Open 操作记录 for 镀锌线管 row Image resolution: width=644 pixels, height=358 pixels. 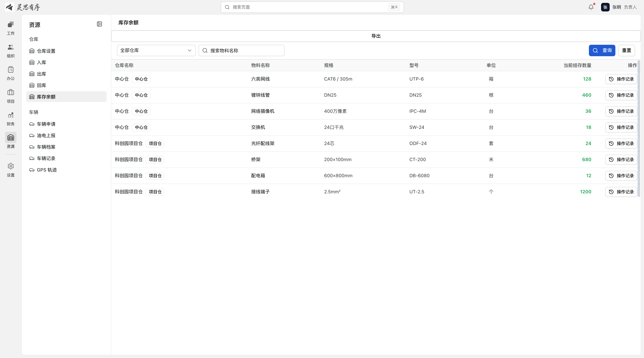(x=621, y=95)
